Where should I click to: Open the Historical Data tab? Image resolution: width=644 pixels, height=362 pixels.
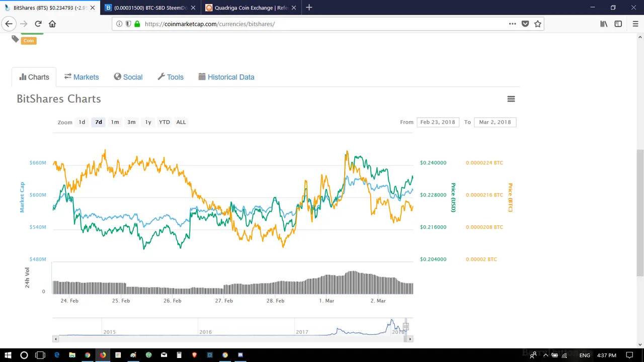pos(226,77)
